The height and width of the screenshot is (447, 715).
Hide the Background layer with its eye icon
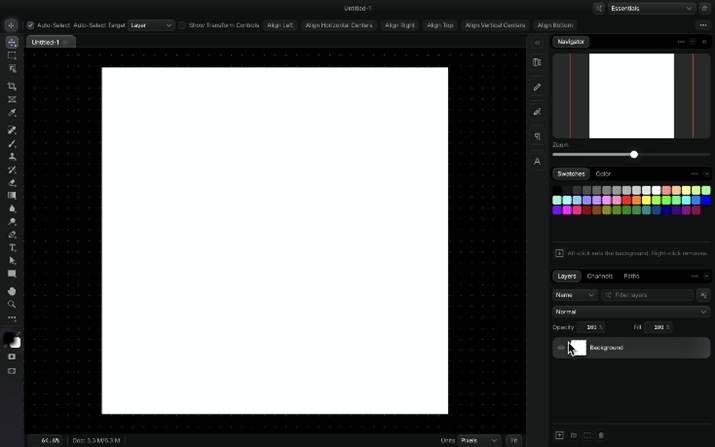pyautogui.click(x=560, y=348)
